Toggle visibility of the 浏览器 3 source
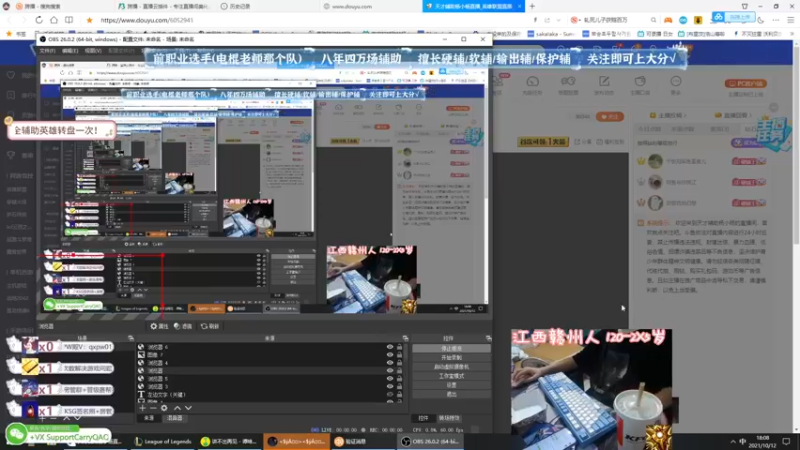Screen dimensions: 800x450 pyautogui.click(x=390, y=387)
